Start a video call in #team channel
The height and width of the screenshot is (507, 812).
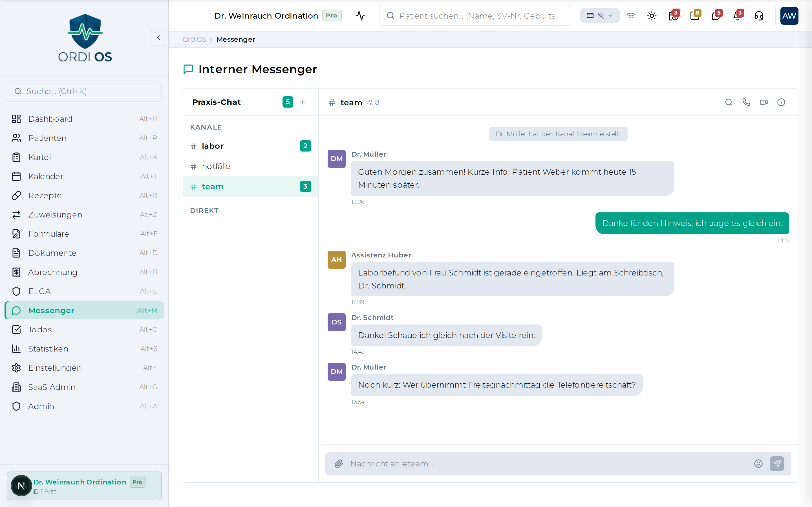point(764,102)
